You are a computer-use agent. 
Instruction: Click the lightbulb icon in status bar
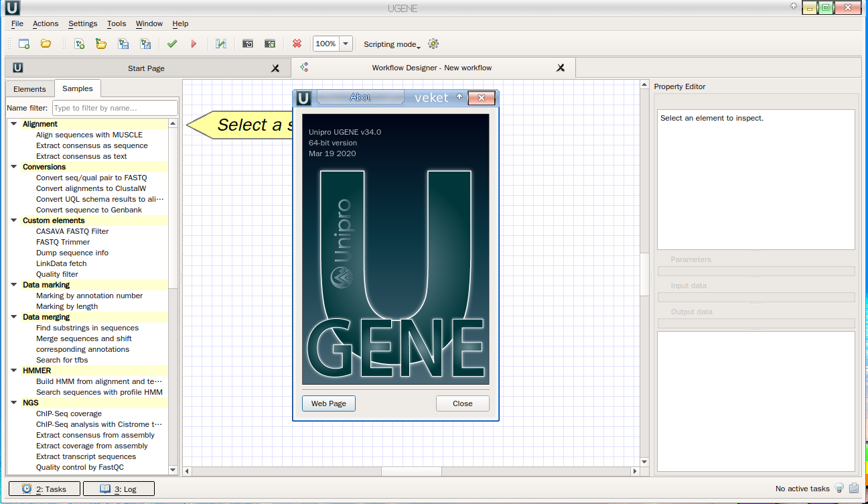click(839, 489)
